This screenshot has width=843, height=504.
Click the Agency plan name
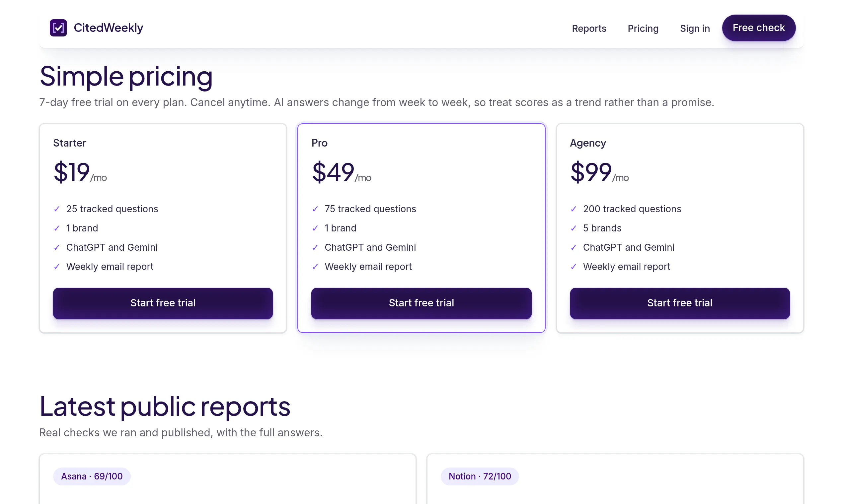[588, 143]
